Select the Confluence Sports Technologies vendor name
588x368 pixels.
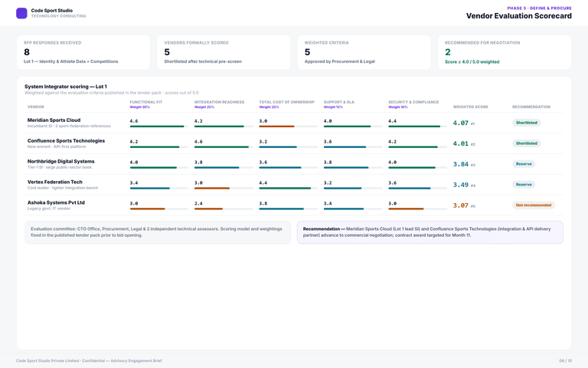66,141
